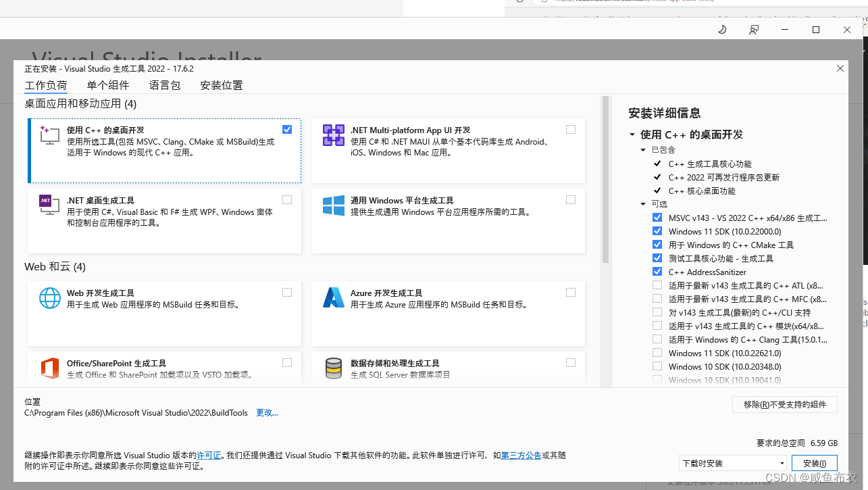Open the 语言包 tab
The height and width of the screenshot is (490, 868).
click(x=164, y=85)
